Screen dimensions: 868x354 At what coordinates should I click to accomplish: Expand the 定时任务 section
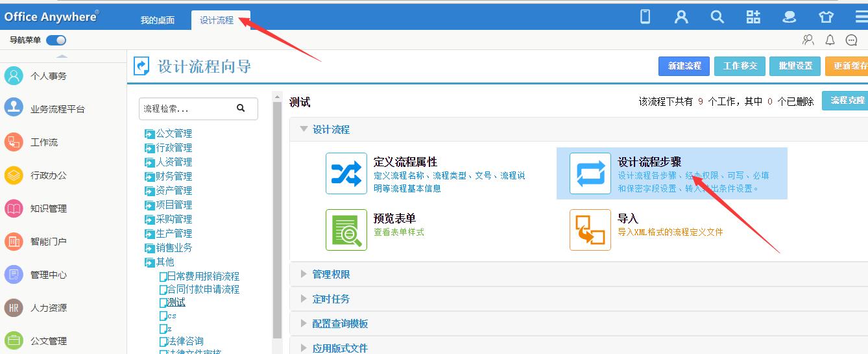tap(304, 299)
